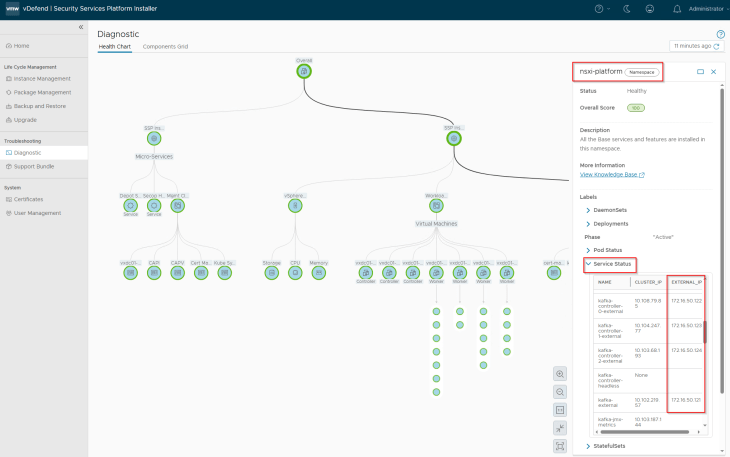
Task: Collapse the left navigation sidebar
Action: [81, 27]
